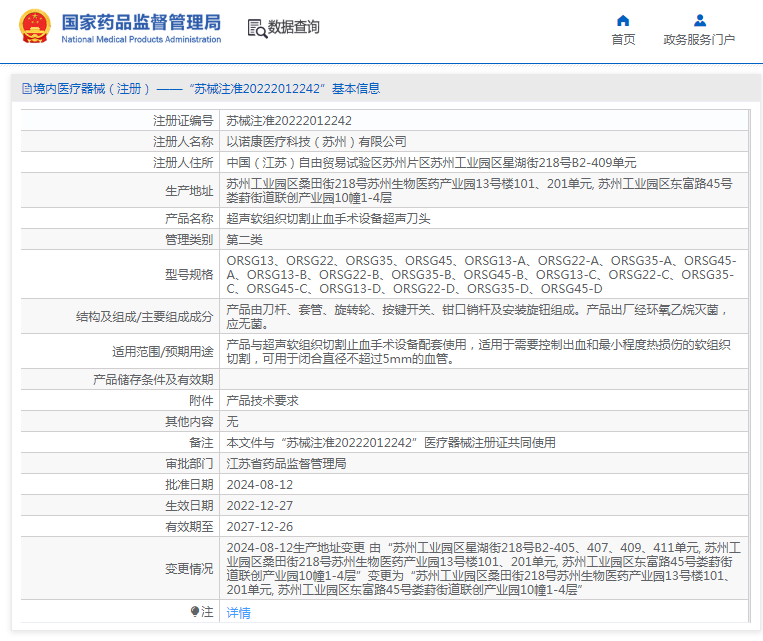
Task: Click the 审批部门 row label
Action: pyautogui.click(x=189, y=463)
